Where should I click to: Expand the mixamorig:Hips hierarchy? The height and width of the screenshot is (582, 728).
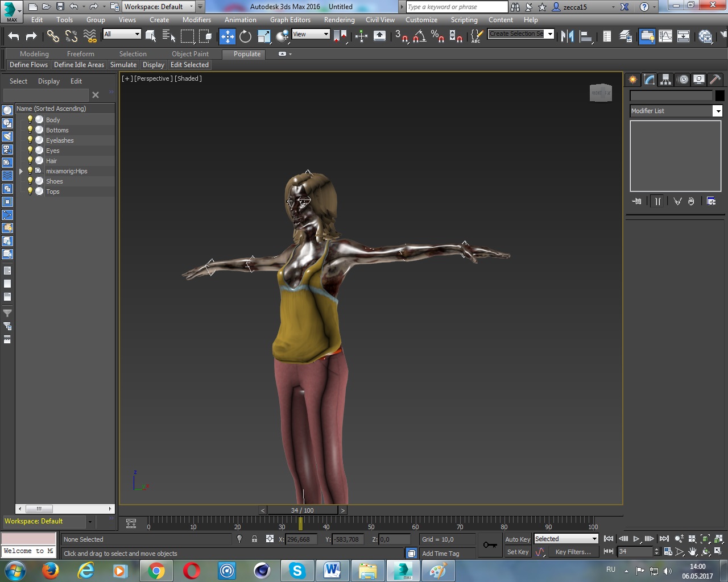[x=21, y=171]
